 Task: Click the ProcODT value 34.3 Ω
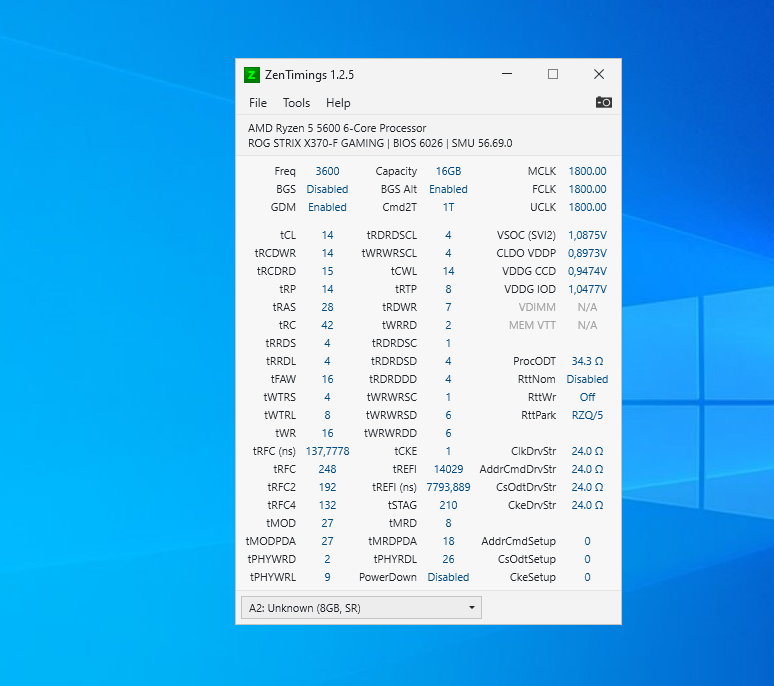click(587, 361)
